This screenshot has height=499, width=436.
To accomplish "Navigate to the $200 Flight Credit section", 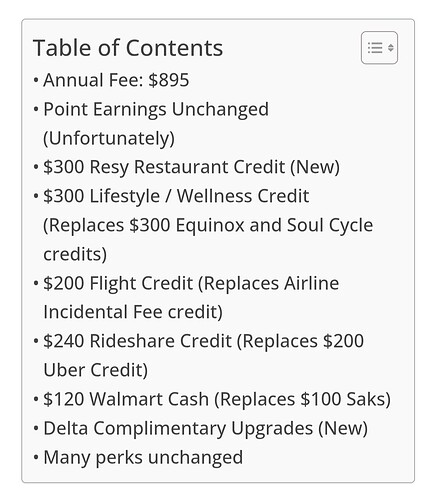I will [x=191, y=283].
